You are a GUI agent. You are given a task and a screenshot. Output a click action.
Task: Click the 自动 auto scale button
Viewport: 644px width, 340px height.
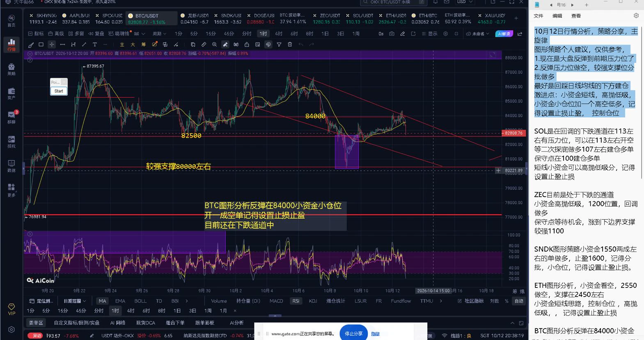pyautogui.click(x=519, y=301)
